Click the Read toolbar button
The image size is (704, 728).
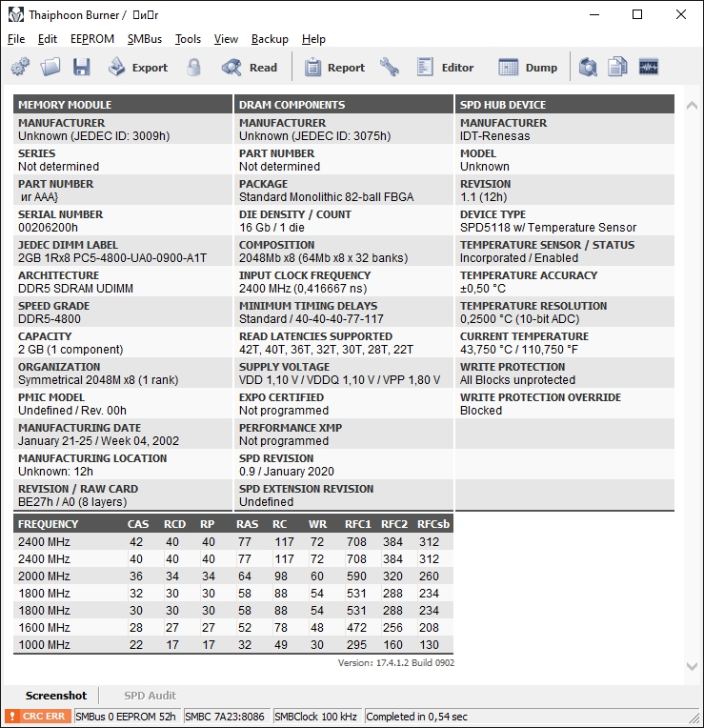(250, 68)
